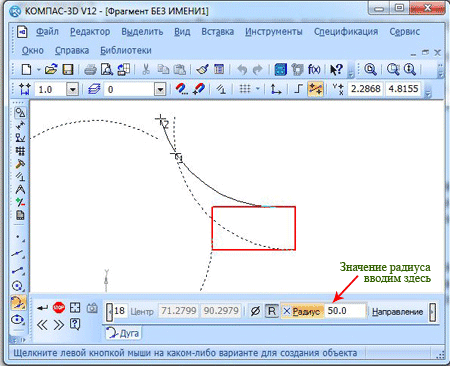Expand the New document dropdown arrow
Image resolution: width=450 pixels, height=366 pixels.
38,70
